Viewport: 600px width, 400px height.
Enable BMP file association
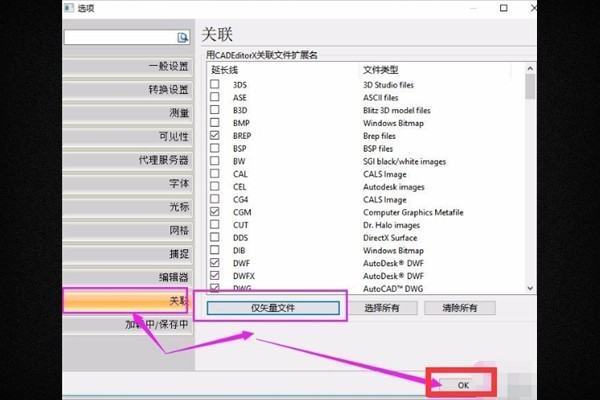[215, 122]
